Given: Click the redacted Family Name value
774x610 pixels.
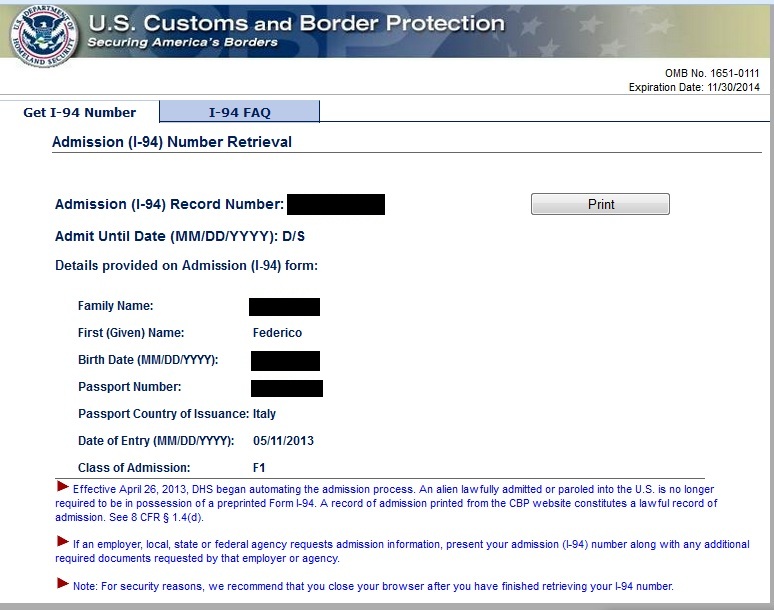Looking at the screenshot, I should pos(284,306).
